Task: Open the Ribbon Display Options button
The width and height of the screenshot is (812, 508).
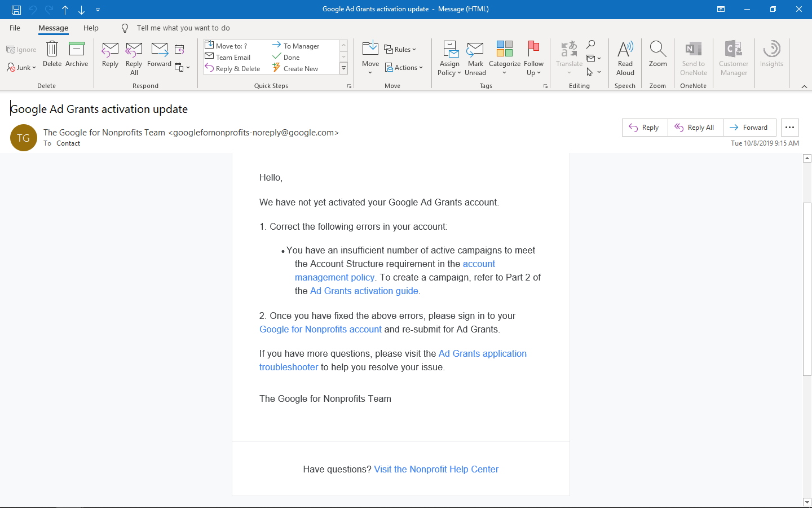Action: click(x=721, y=9)
